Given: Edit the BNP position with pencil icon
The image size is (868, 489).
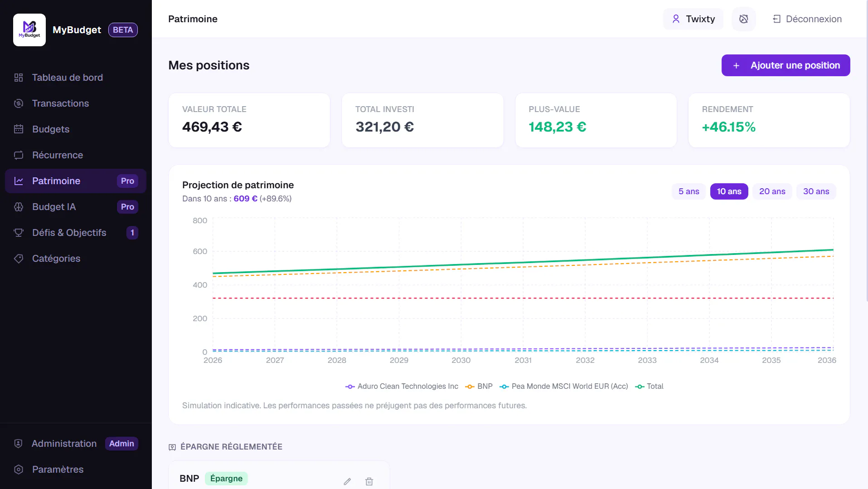Looking at the screenshot, I should point(347,481).
